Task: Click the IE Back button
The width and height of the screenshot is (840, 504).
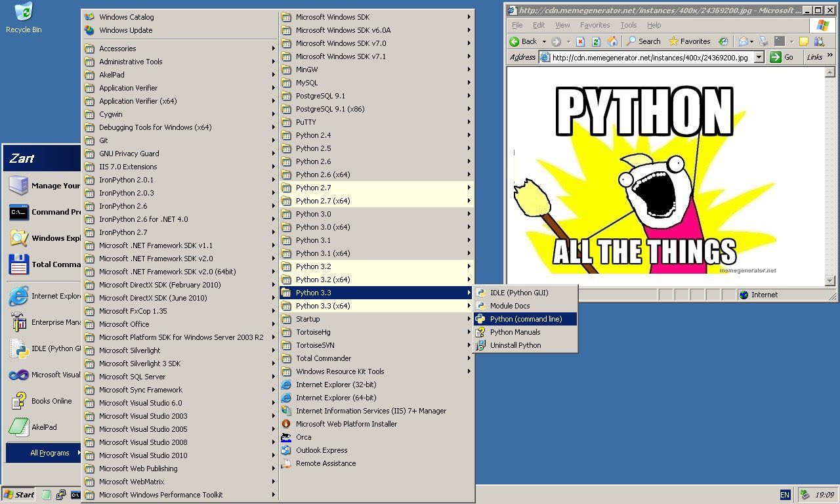Action: [524, 41]
